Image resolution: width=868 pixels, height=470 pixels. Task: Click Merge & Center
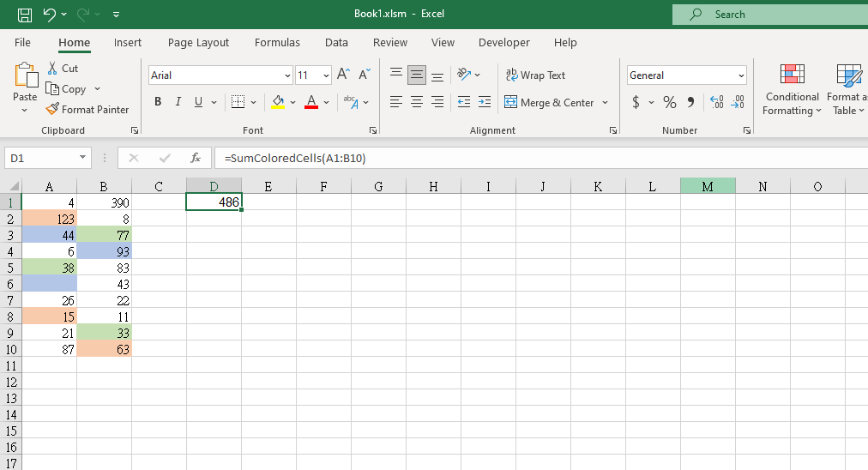click(x=549, y=102)
